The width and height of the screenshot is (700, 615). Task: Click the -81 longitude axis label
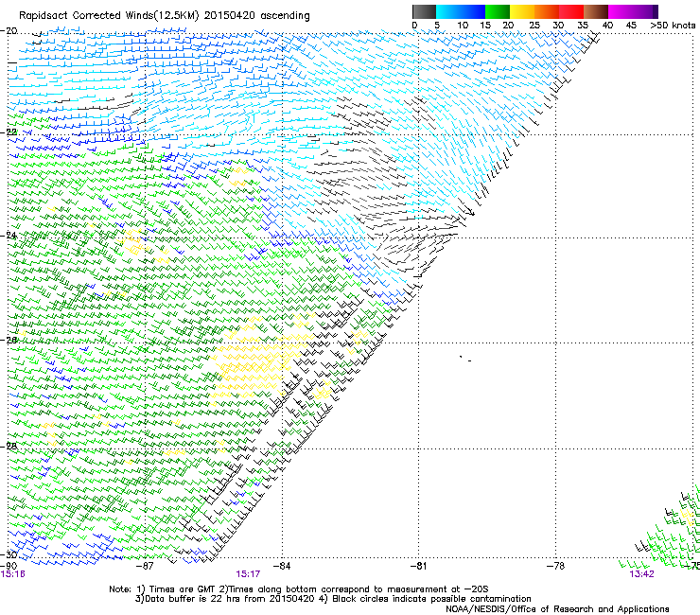(x=418, y=566)
